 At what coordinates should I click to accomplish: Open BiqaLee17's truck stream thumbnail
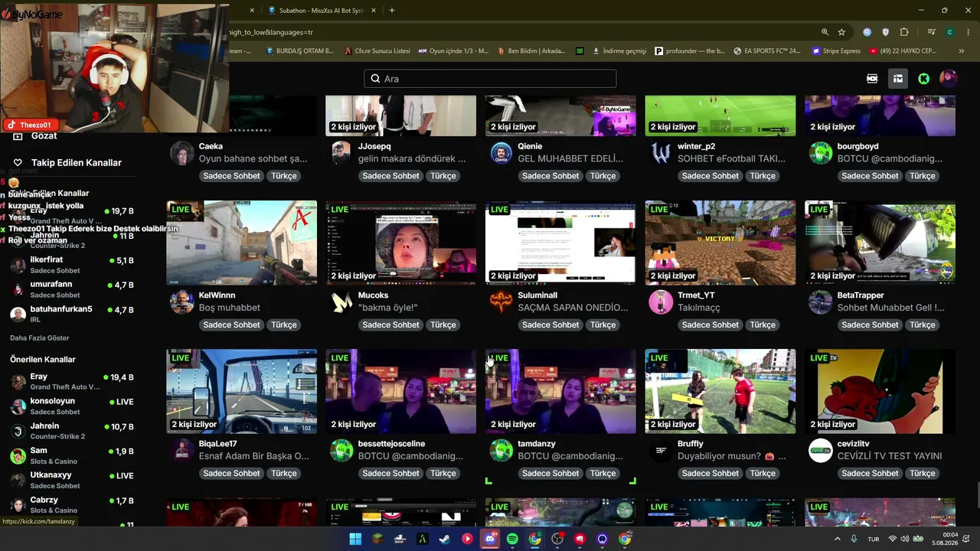point(242,391)
